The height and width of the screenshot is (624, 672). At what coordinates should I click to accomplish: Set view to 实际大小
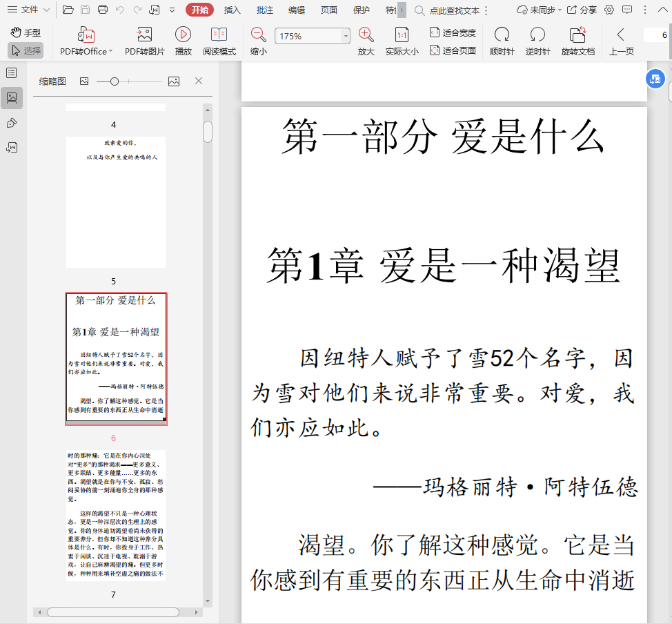click(402, 41)
